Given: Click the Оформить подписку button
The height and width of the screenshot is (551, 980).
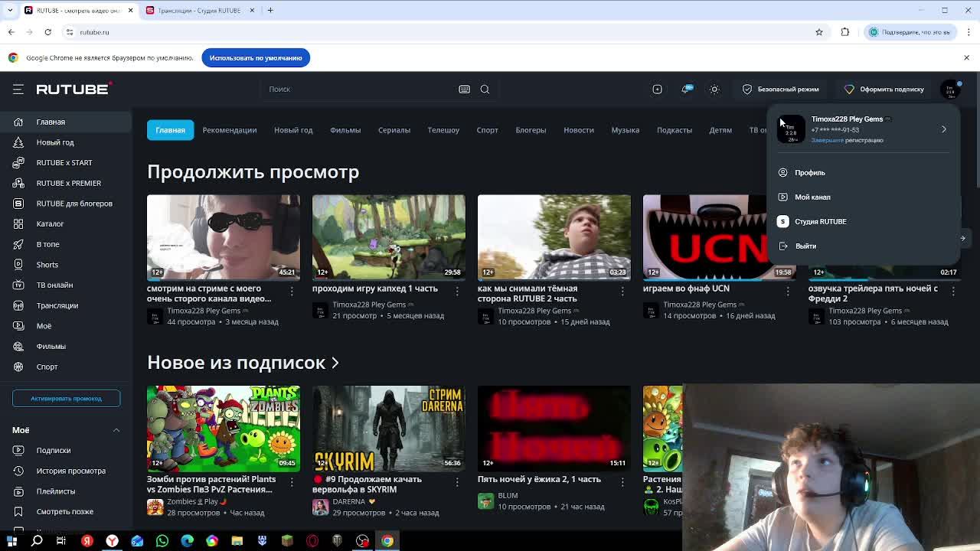Looking at the screenshot, I should click(884, 90).
